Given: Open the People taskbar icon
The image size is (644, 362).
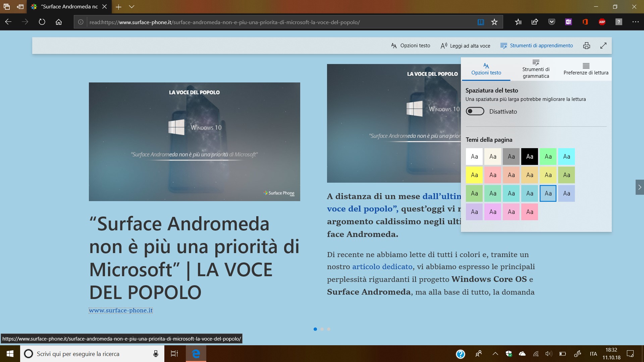Looking at the screenshot, I should click(479, 354).
